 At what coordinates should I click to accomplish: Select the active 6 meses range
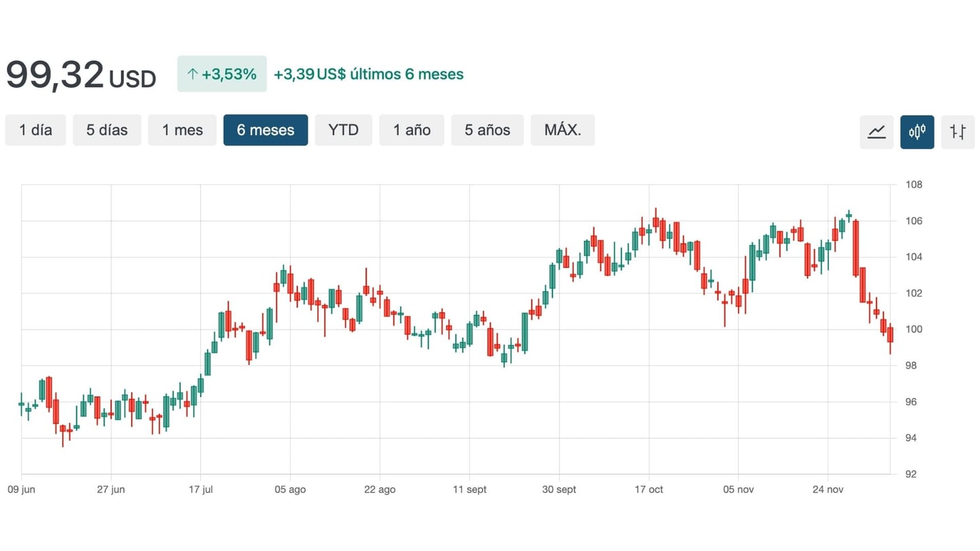265,130
